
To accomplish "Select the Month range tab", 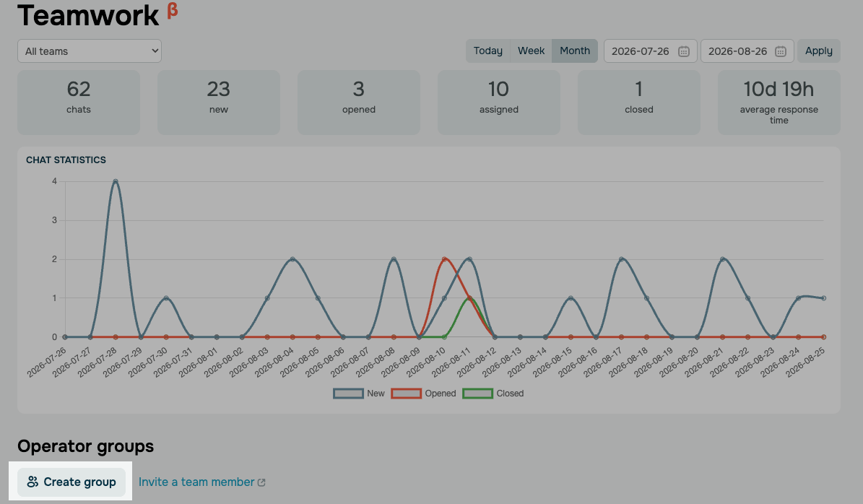I will (x=575, y=51).
